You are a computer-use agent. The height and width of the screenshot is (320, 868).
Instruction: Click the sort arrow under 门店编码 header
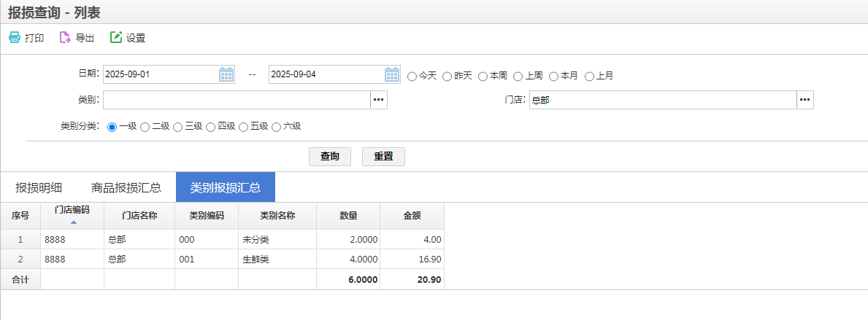click(72, 222)
